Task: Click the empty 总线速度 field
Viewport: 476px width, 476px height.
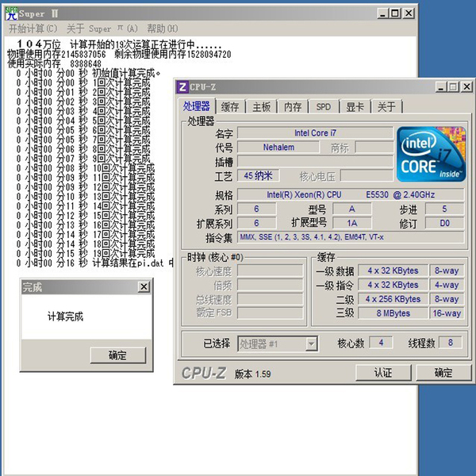Action: tap(271, 299)
